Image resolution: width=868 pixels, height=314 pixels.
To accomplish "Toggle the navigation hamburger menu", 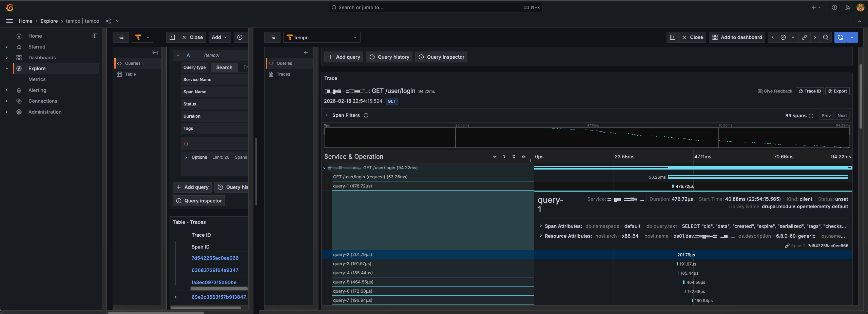I will coord(9,21).
